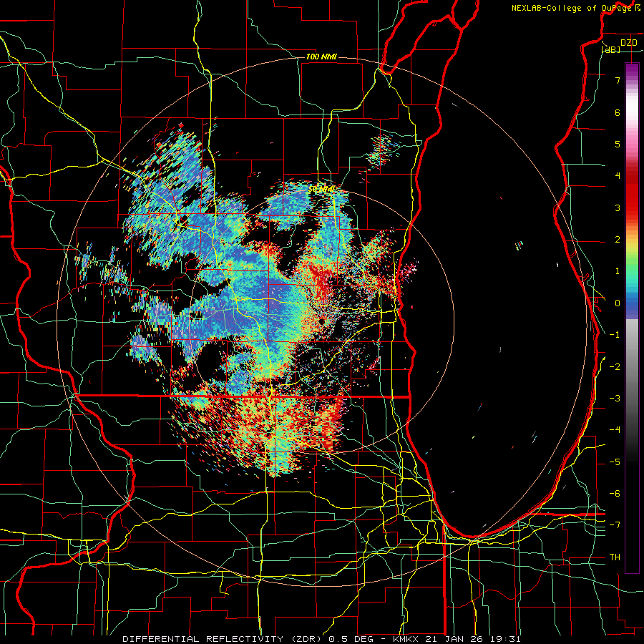Click the DIFFERENTIAL REFLECTIVITY caption text
Screen dimensions: 644x644
pyautogui.click(x=203, y=639)
